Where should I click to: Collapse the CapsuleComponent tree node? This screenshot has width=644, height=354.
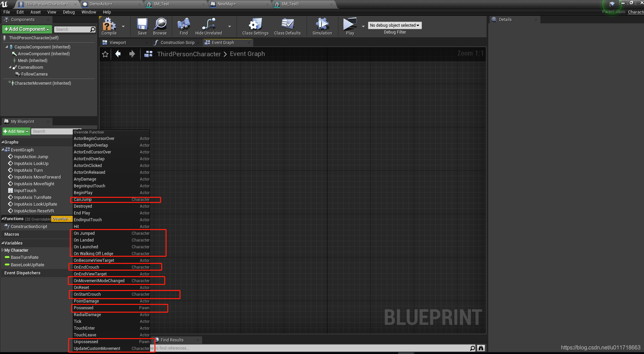(6, 47)
